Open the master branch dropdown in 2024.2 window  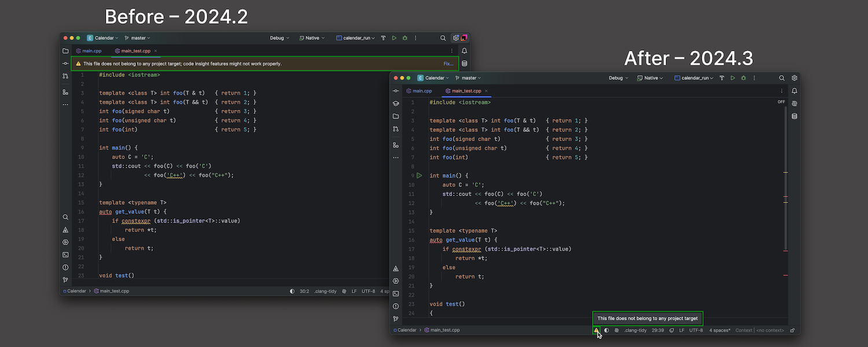click(x=137, y=38)
